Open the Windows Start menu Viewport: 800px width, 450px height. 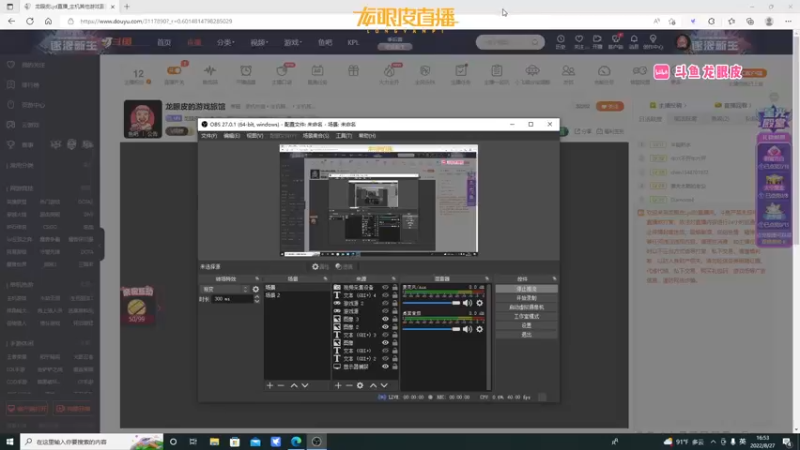click(10, 442)
